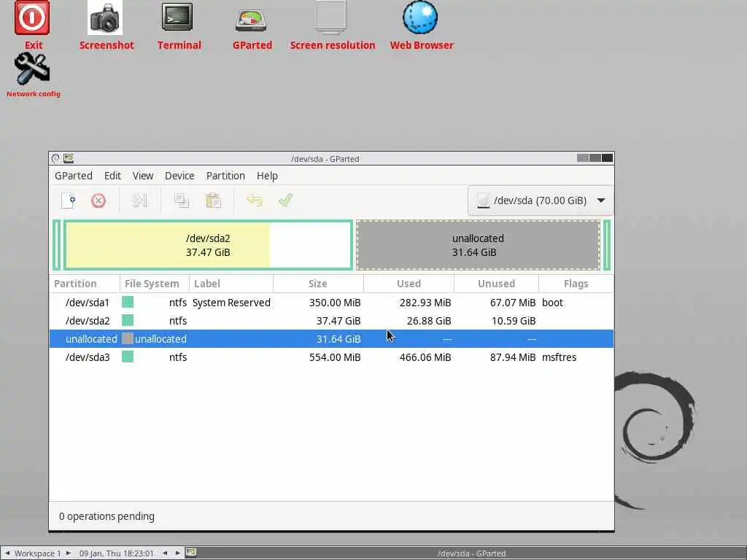Click the gray unallocated color swatch

(x=128, y=338)
